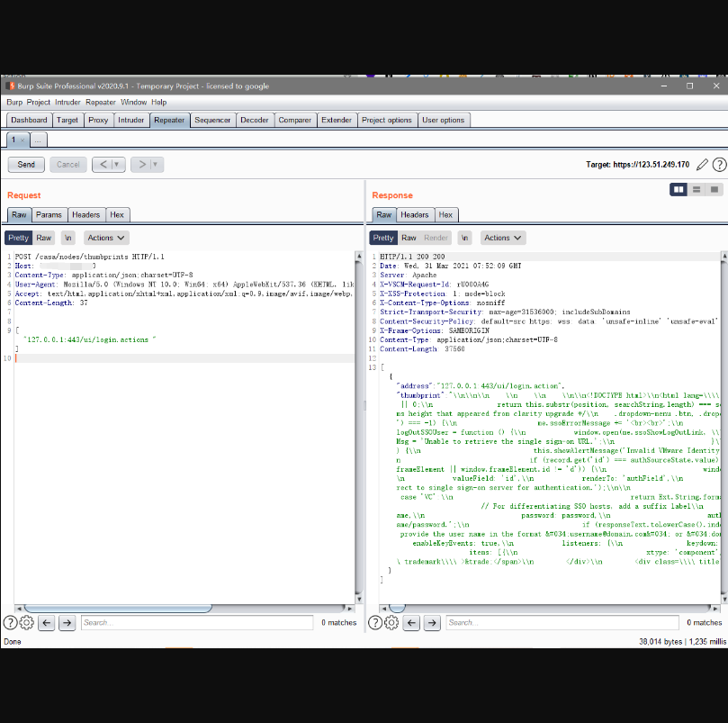This screenshot has width=728, height=723.
Task: Expand the request Actions dropdown
Action: tap(106, 238)
